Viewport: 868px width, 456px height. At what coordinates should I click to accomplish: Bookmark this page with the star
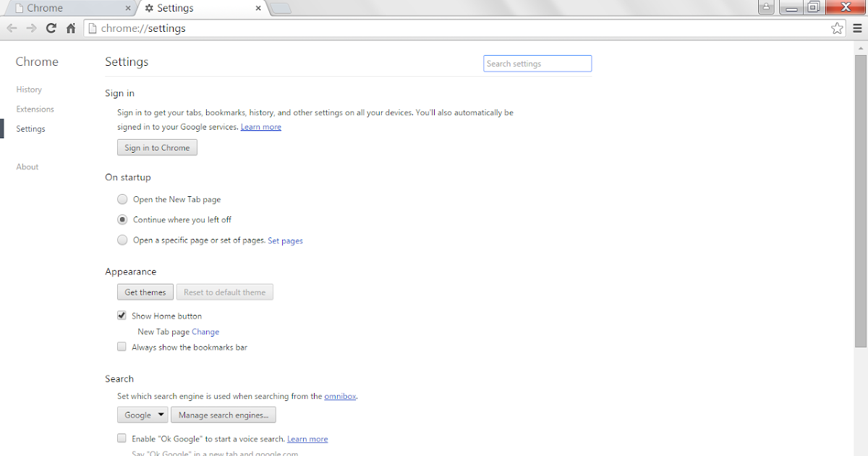837,28
